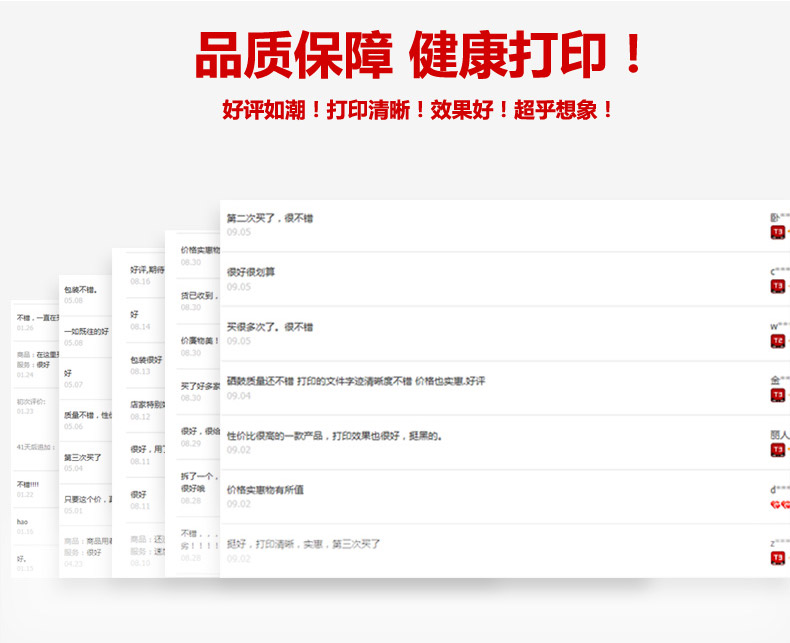Image resolution: width=790 pixels, height=643 pixels.
Task: Click review starting 质量不错 dated 05.06
Action: point(88,415)
